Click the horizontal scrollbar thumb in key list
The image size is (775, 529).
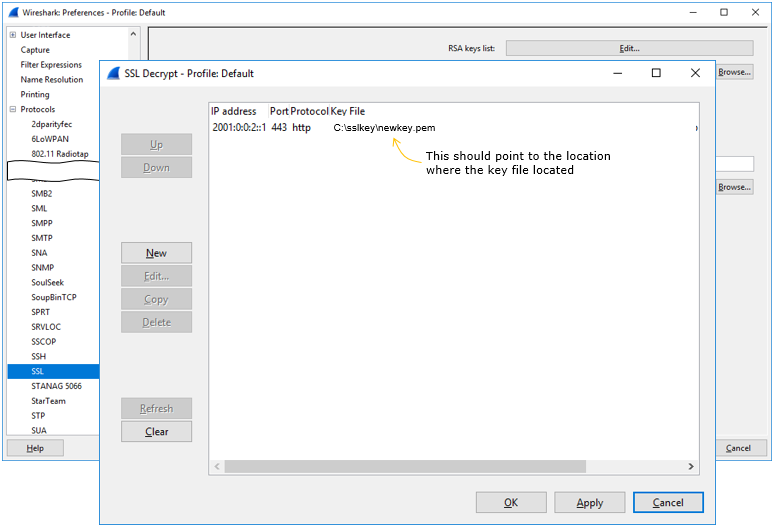pos(405,466)
